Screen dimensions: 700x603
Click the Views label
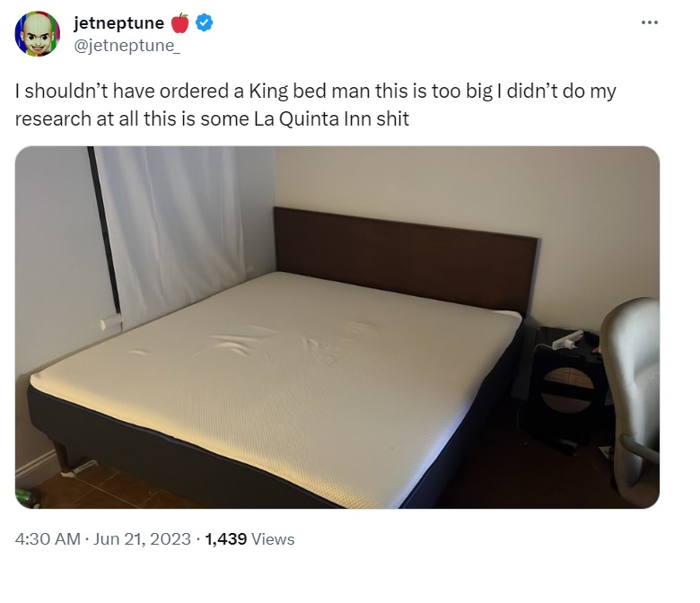[273, 538]
